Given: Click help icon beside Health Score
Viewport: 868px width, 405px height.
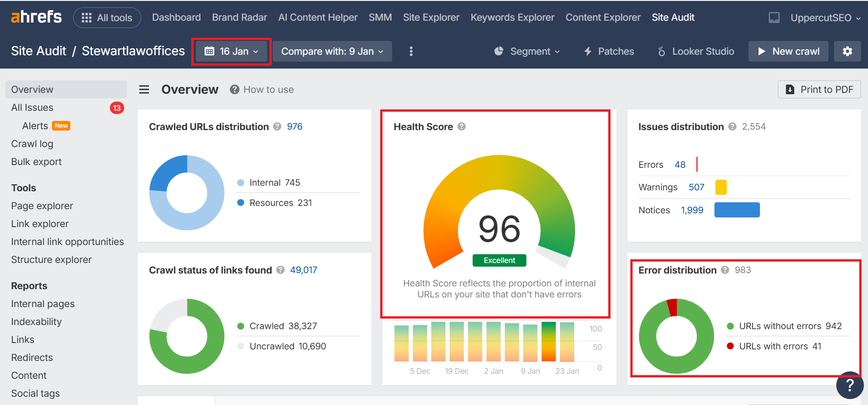Looking at the screenshot, I should 462,126.
